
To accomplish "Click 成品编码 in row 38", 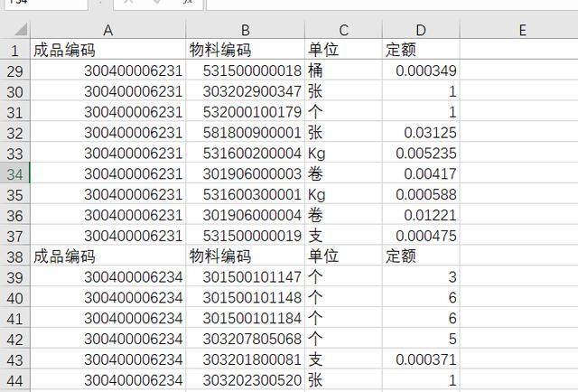I will 108,257.
